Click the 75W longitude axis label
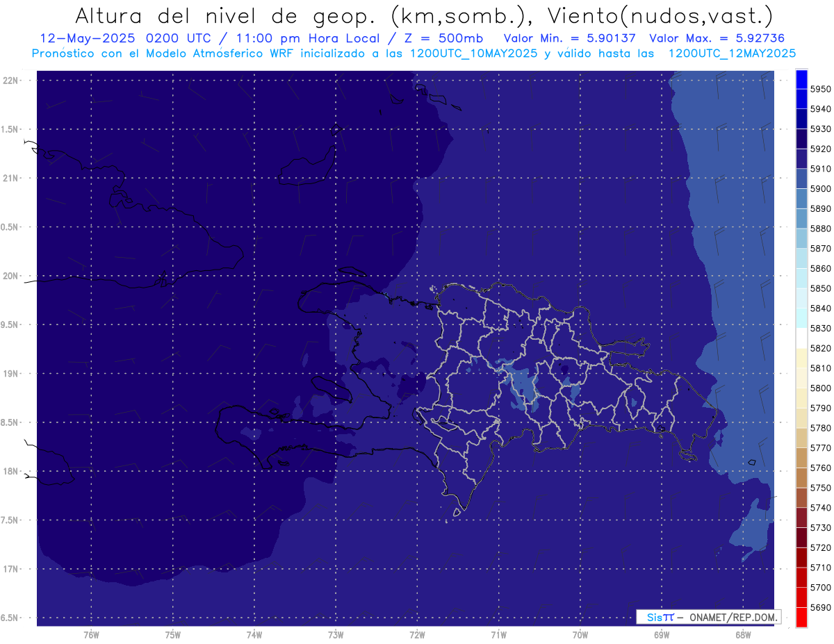The height and width of the screenshot is (644, 834). pos(172,636)
